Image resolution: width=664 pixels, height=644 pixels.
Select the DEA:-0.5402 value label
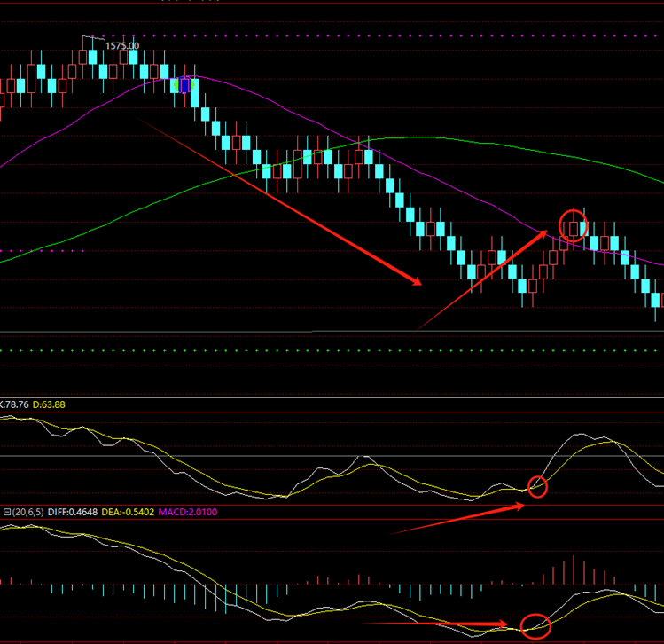pos(128,512)
